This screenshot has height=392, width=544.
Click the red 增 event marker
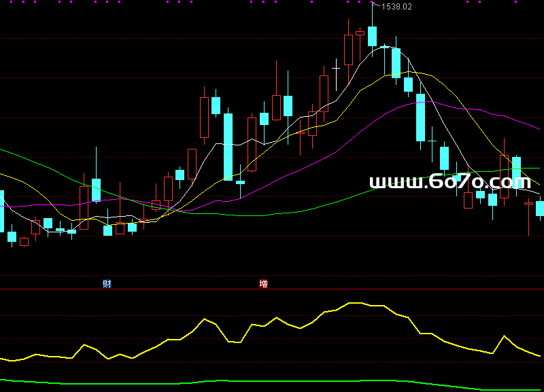[263, 283]
